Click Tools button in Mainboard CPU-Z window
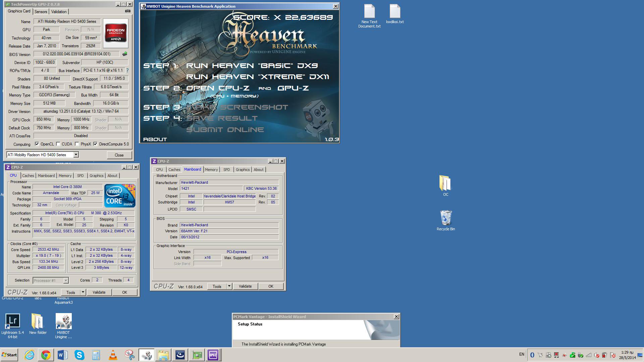Screen dimensions: 644x362 217,286
